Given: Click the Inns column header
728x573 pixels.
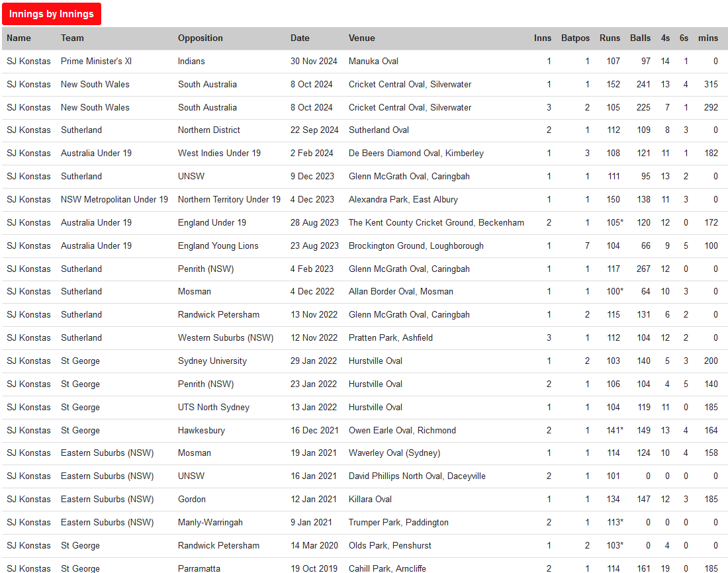Looking at the screenshot, I should [x=542, y=38].
